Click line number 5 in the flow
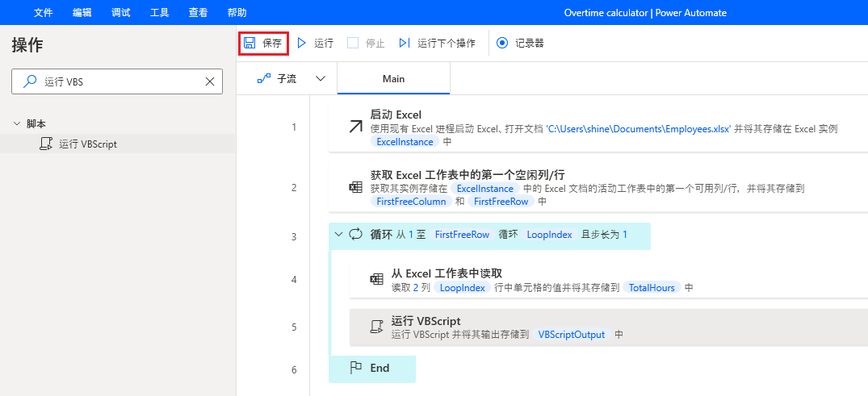Image resolution: width=868 pixels, height=396 pixels. [x=294, y=327]
